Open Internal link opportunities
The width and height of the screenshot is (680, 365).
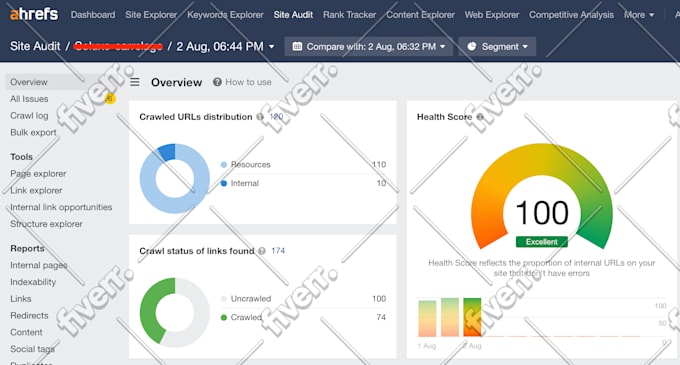(61, 207)
